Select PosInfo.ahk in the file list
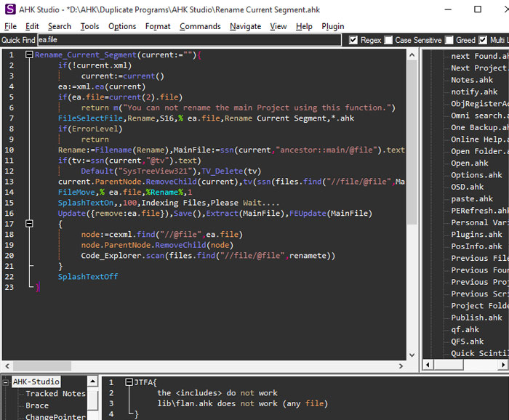This screenshot has width=509, height=420. click(x=476, y=246)
